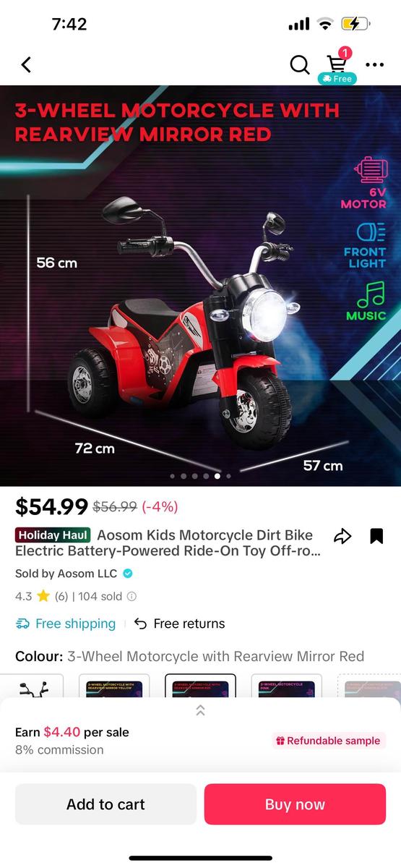Viewport: 401px width, 868px height.
Task: Open the Free returns info
Action: click(x=180, y=624)
